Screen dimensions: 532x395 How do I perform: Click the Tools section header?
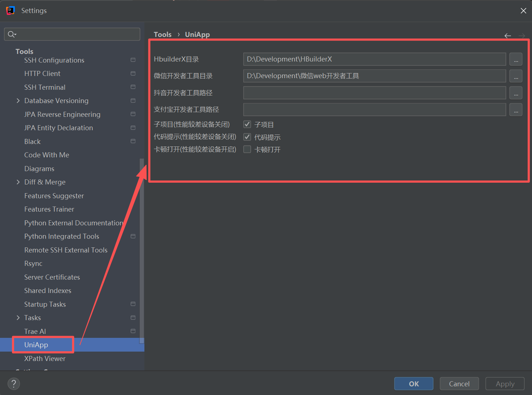coord(24,51)
